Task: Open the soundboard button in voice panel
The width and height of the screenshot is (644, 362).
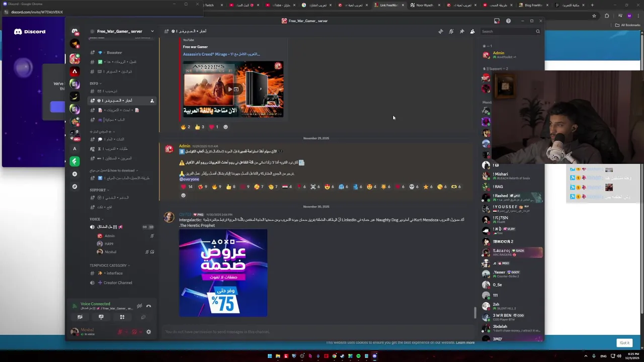Action: (x=143, y=317)
